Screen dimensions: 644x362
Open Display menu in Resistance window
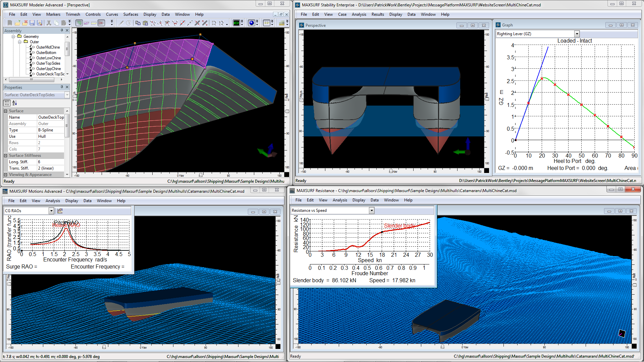(359, 200)
